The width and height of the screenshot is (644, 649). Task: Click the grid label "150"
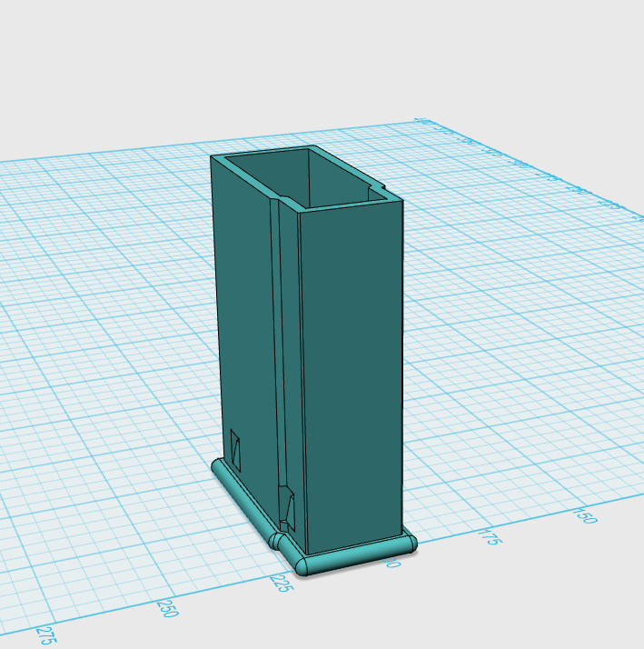[585, 515]
